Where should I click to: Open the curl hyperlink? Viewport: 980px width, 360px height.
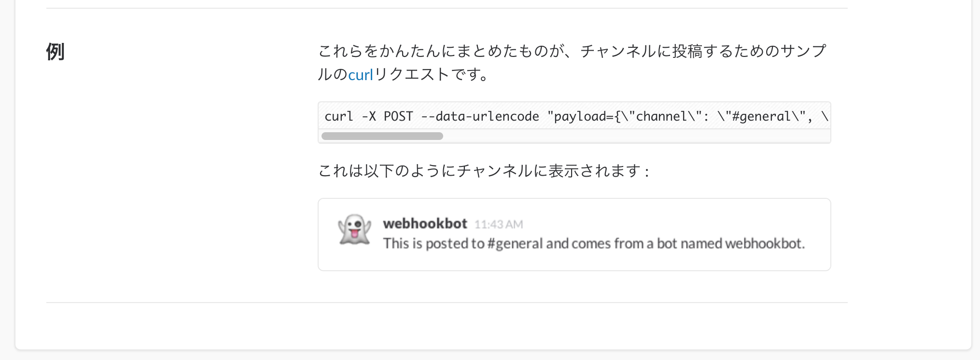361,74
